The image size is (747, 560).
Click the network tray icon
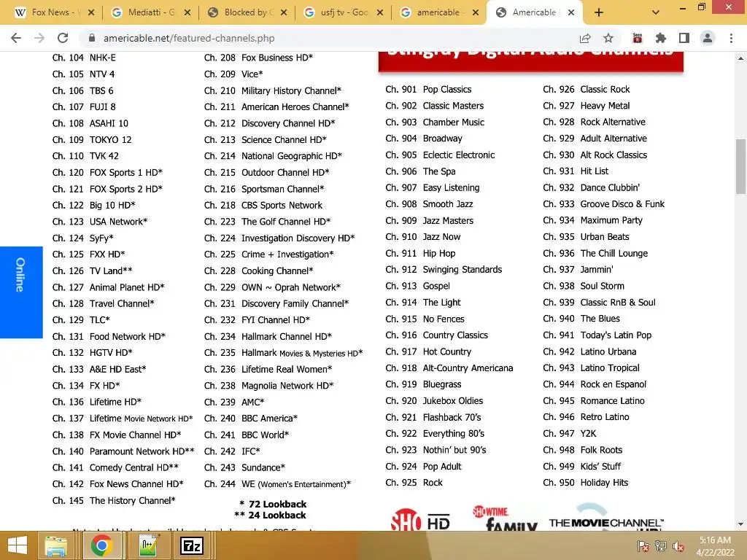(x=661, y=546)
